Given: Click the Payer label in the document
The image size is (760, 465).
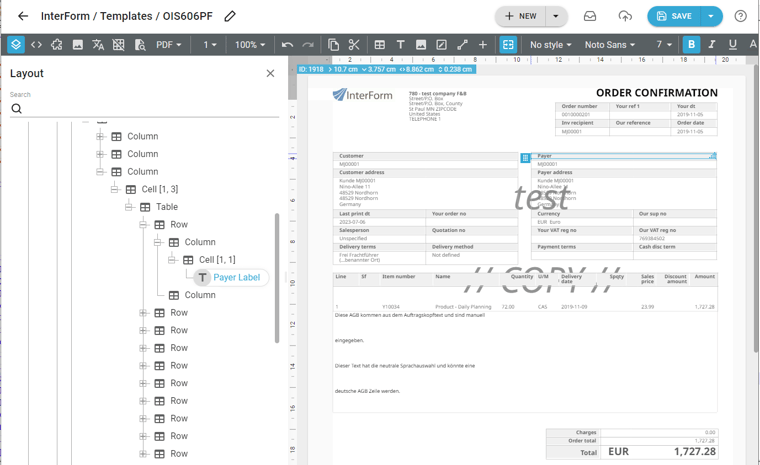Looking at the screenshot, I should pos(544,156).
